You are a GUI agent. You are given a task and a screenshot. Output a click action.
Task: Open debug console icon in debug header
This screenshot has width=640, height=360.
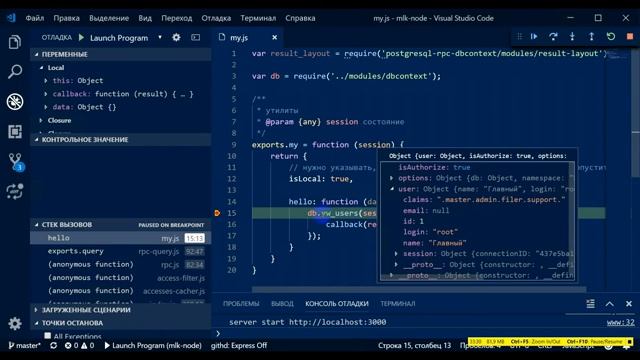click(196, 38)
